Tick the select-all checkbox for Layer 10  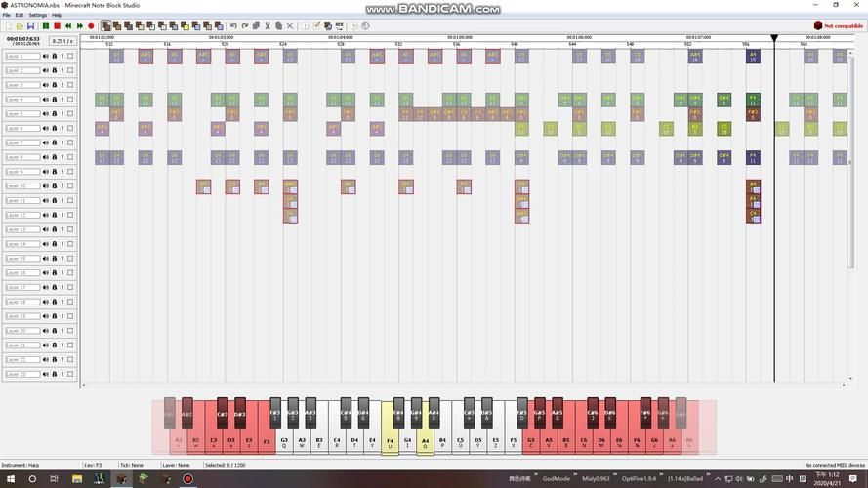click(x=70, y=185)
